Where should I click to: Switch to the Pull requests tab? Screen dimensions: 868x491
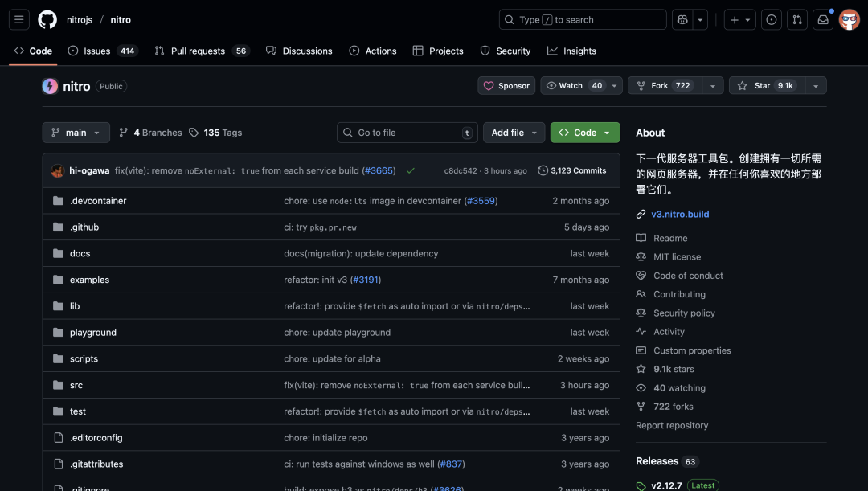click(202, 51)
